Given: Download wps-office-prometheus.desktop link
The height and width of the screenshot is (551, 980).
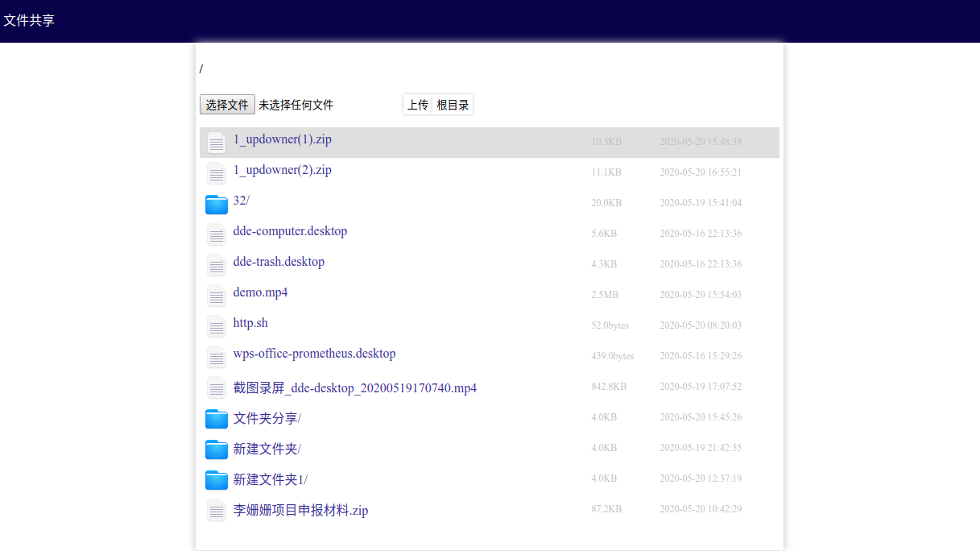Looking at the screenshot, I should 314,354.
